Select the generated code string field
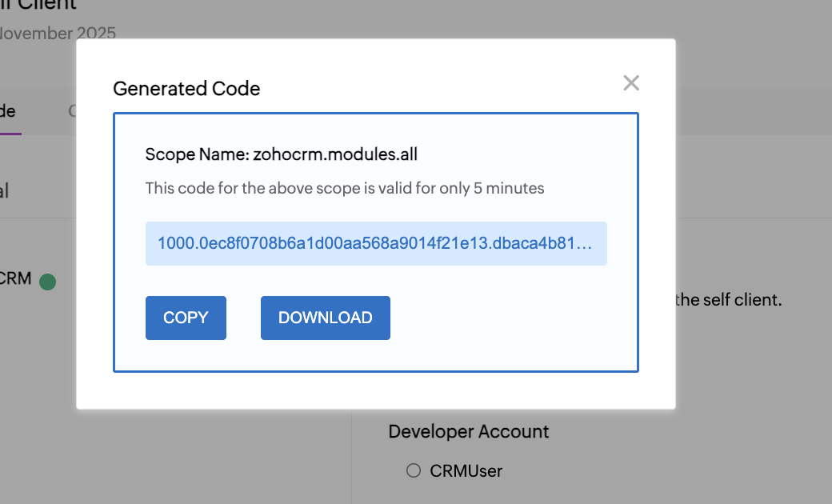The image size is (832, 504). (376, 243)
